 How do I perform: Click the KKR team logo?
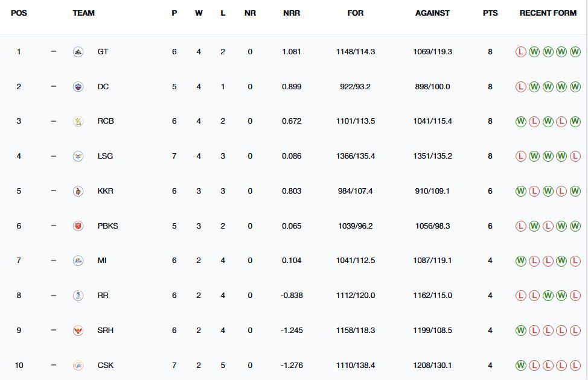pos(78,191)
